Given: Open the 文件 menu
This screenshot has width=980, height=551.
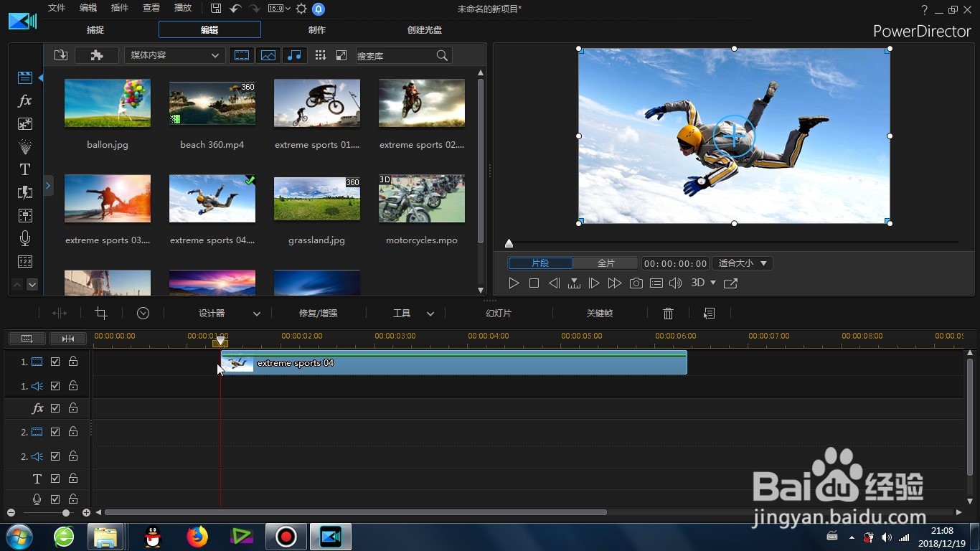Looking at the screenshot, I should coord(57,8).
